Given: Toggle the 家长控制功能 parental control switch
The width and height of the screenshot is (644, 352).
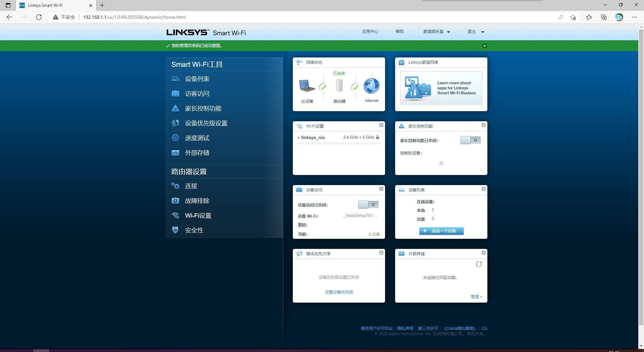Looking at the screenshot, I should 471,140.
